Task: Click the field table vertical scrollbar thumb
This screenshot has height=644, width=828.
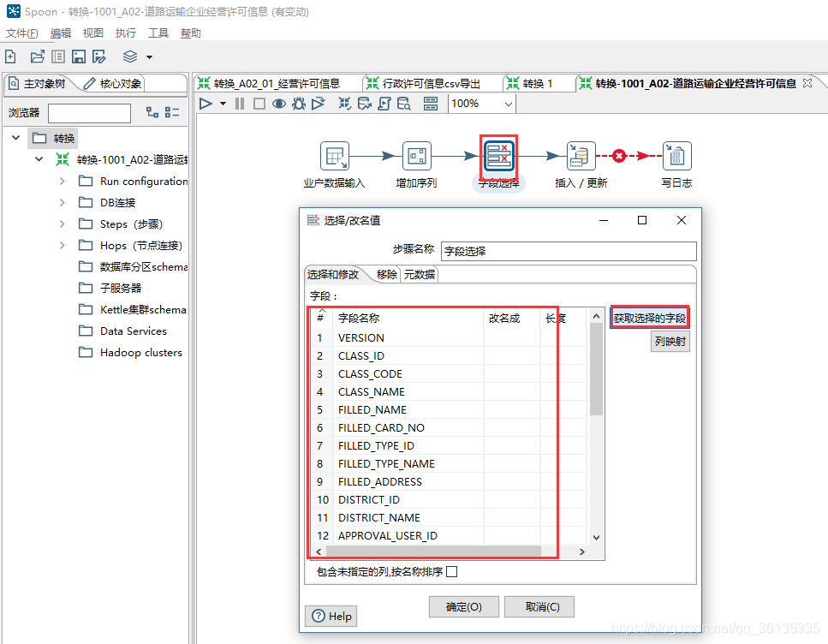Action: (596, 369)
